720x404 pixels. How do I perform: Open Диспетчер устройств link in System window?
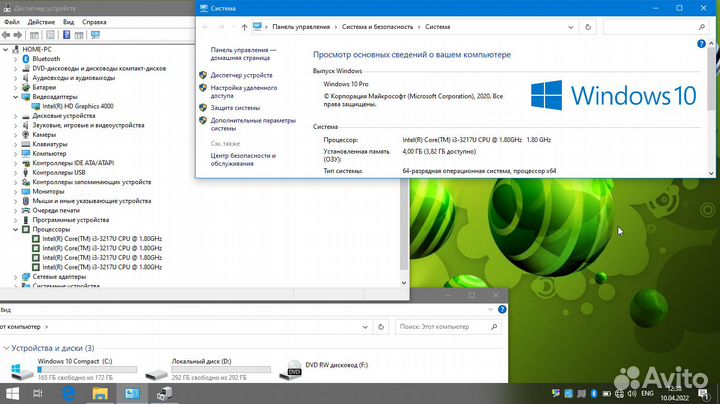tap(241, 75)
